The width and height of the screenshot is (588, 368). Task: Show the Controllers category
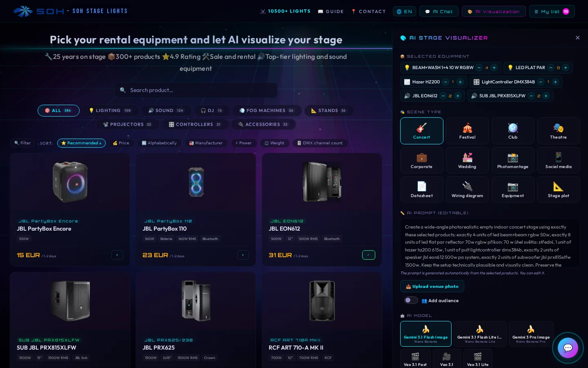pos(195,124)
